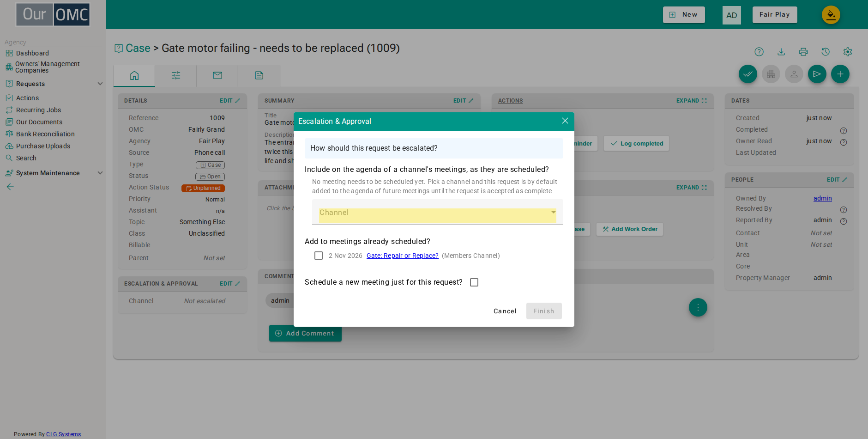868x439 pixels.
Task: Click Cancel in the escalation dialog
Action: 505,311
